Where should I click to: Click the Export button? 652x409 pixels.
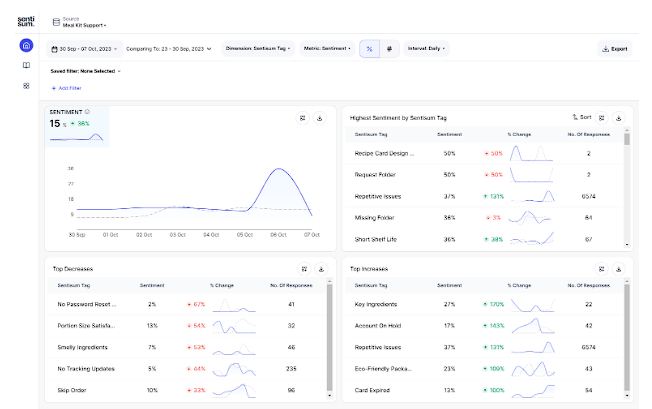tap(615, 49)
